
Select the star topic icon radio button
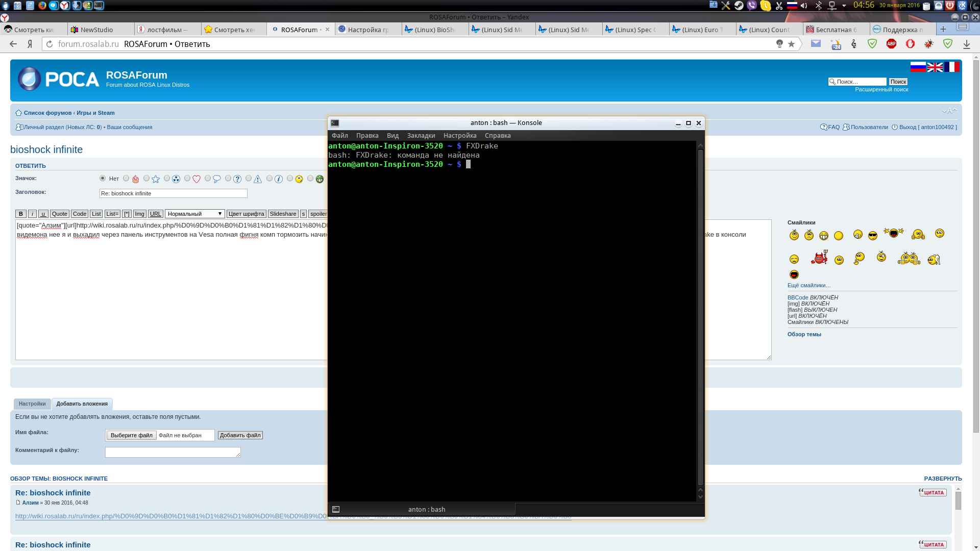(x=146, y=178)
